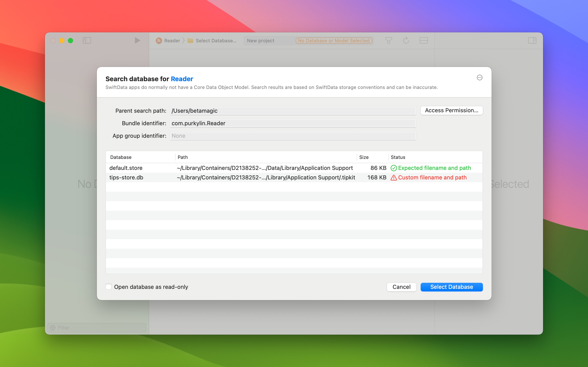Click the refresh icon in toolbar

405,40
